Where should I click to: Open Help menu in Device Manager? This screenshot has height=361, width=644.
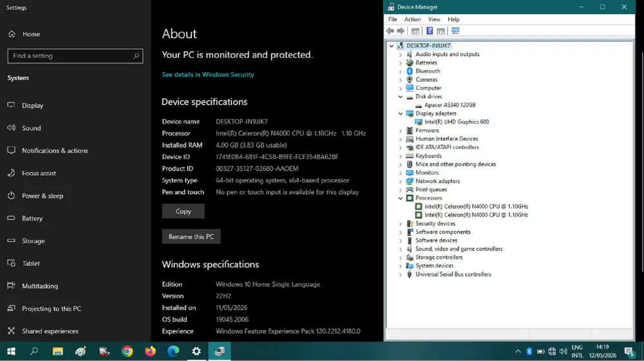[453, 19]
